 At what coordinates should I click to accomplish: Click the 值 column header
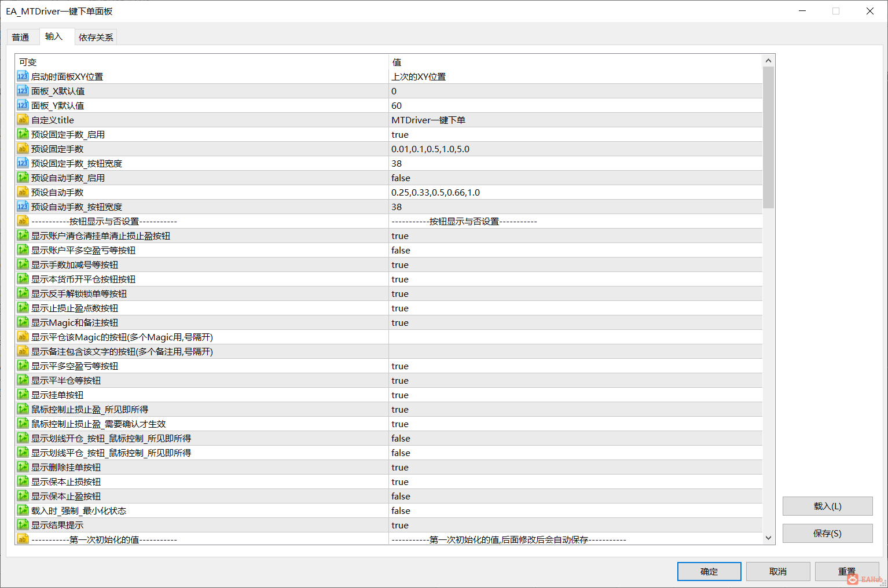(575, 62)
